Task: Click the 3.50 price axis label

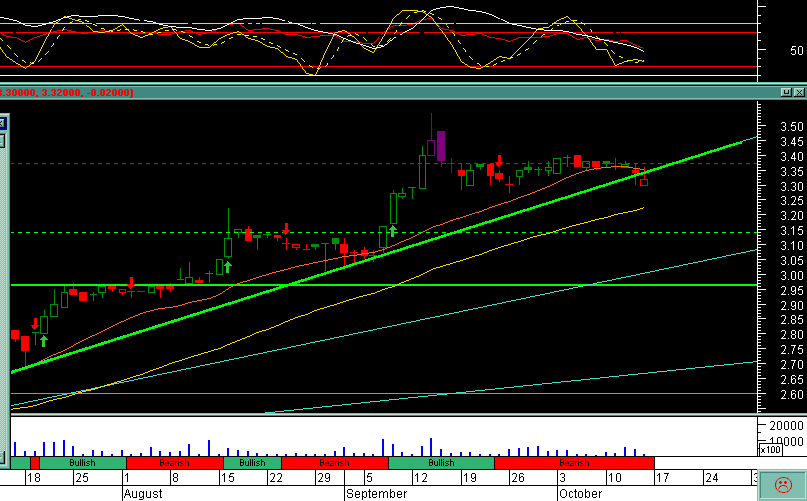Action: point(792,127)
